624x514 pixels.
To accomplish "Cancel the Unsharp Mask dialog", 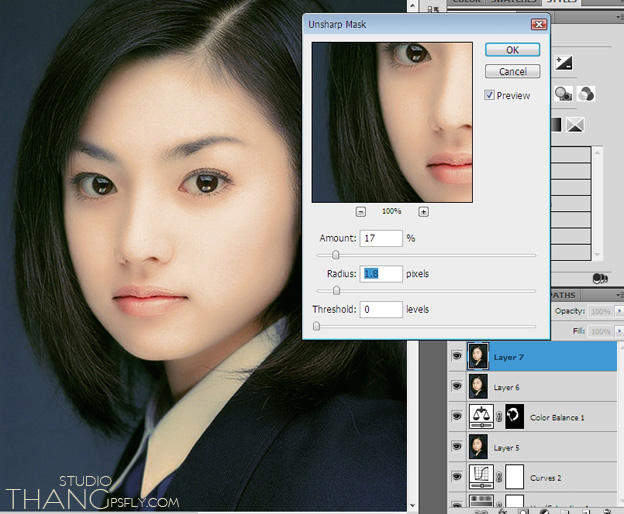I will pos(513,72).
